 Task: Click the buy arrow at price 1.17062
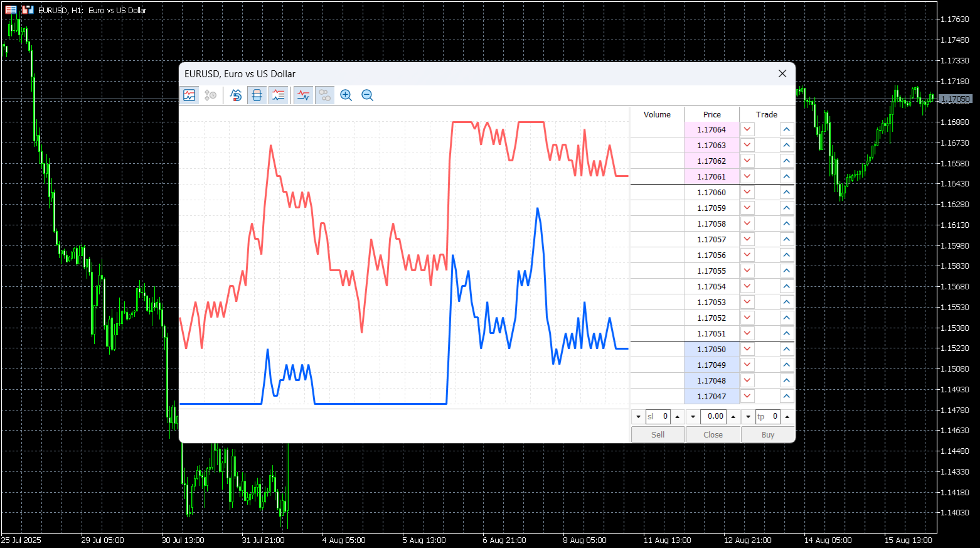(x=787, y=161)
